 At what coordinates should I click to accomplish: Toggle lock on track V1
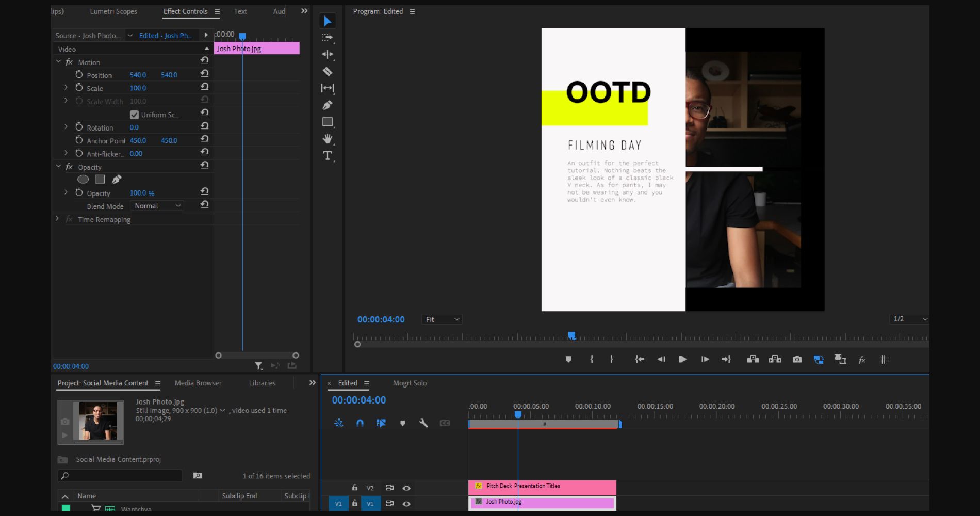click(355, 503)
